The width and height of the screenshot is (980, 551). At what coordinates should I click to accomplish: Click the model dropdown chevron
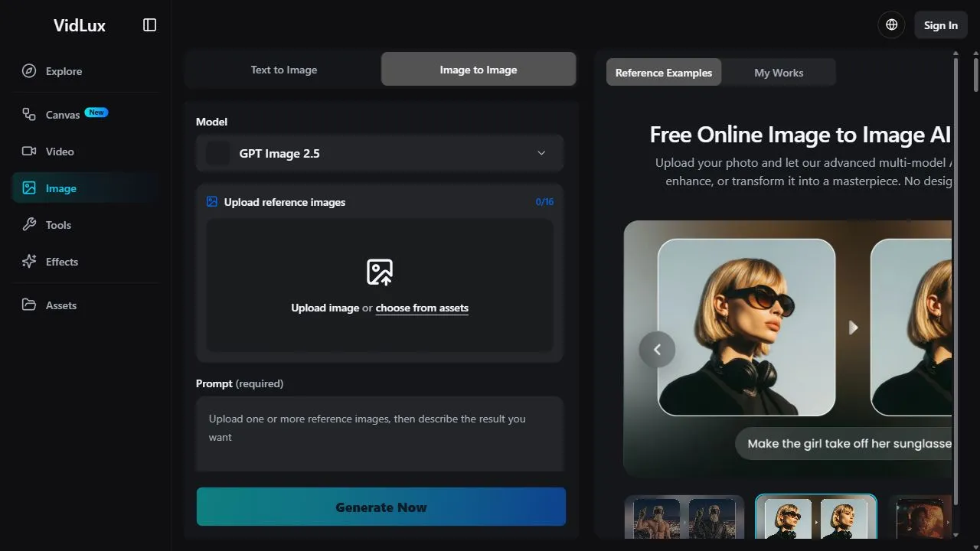pos(541,153)
